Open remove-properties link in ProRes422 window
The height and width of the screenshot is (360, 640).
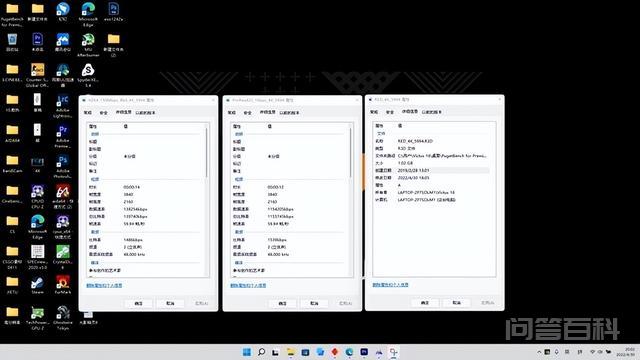(x=248, y=285)
